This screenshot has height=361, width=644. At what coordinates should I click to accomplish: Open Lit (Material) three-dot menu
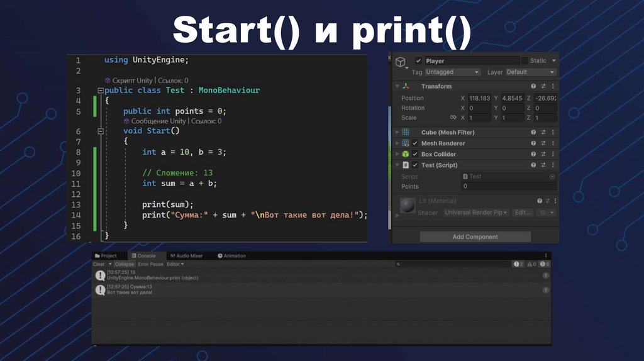(x=555, y=201)
